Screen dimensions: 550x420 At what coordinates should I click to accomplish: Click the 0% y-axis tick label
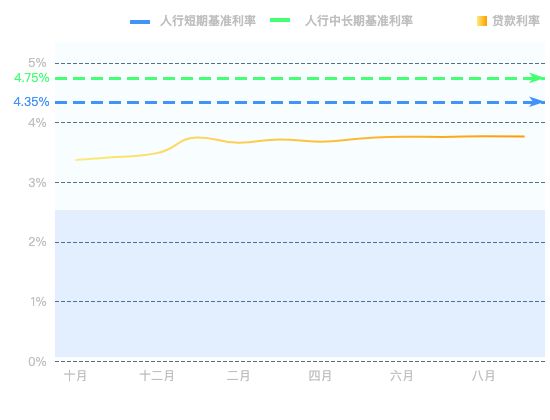click(37, 361)
